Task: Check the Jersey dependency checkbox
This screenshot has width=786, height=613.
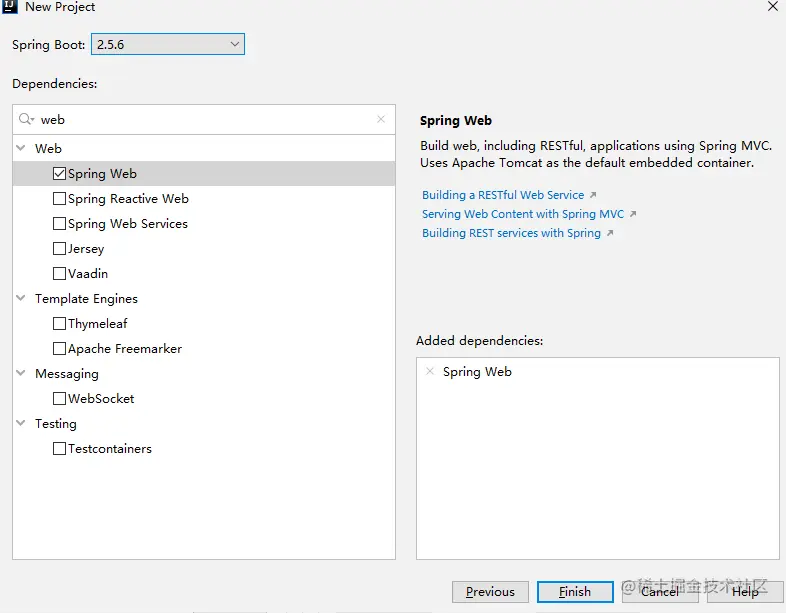Action: 59,249
